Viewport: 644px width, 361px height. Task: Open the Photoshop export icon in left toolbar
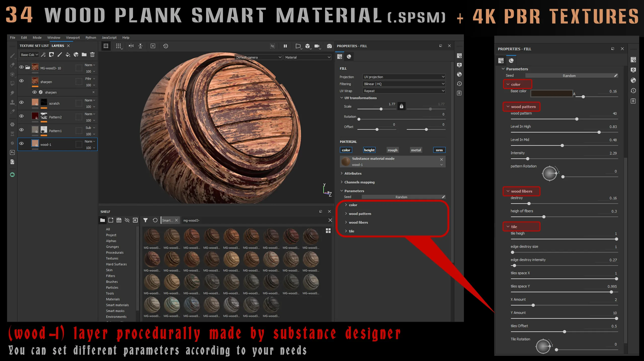(12, 152)
